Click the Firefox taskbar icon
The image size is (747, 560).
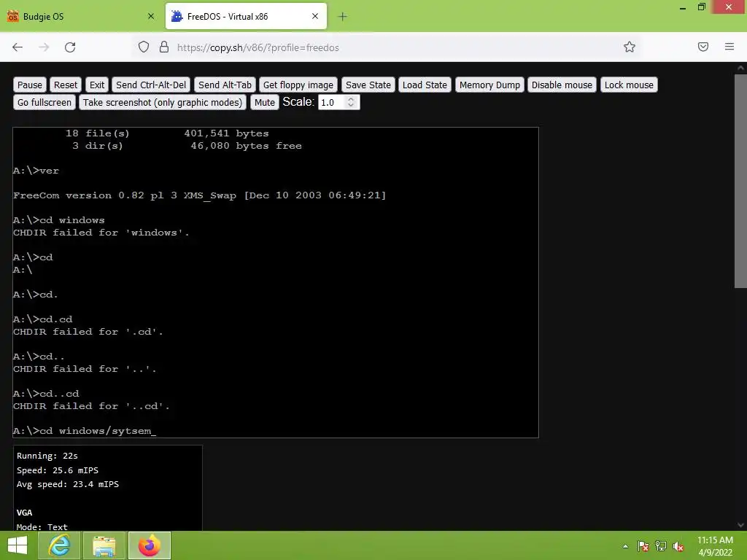point(149,545)
